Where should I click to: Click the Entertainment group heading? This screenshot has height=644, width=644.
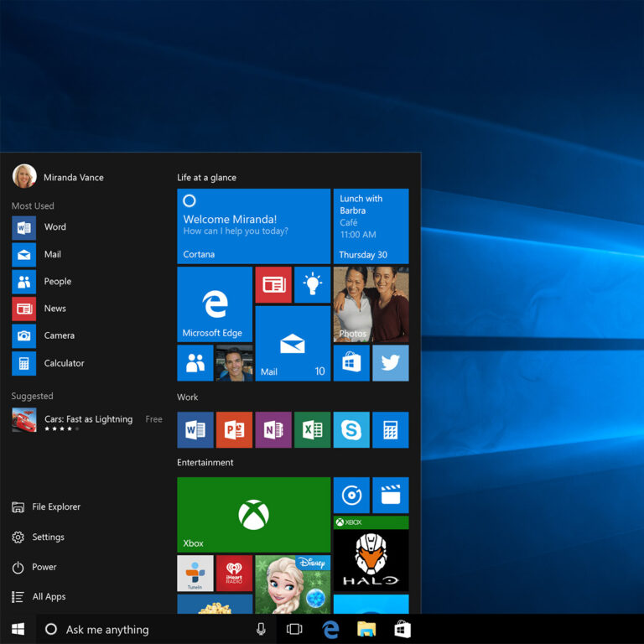click(205, 463)
